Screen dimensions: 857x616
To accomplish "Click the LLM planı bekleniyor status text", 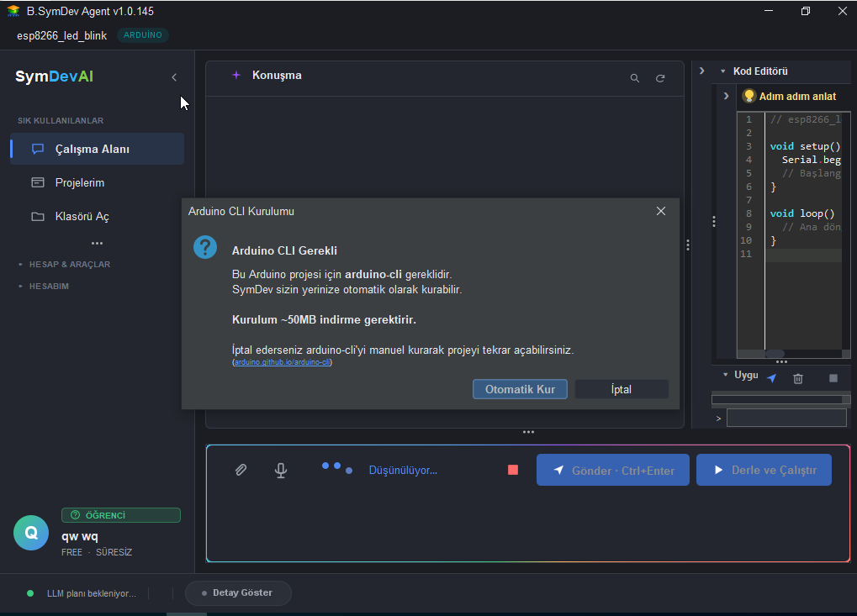I will coord(92,593).
